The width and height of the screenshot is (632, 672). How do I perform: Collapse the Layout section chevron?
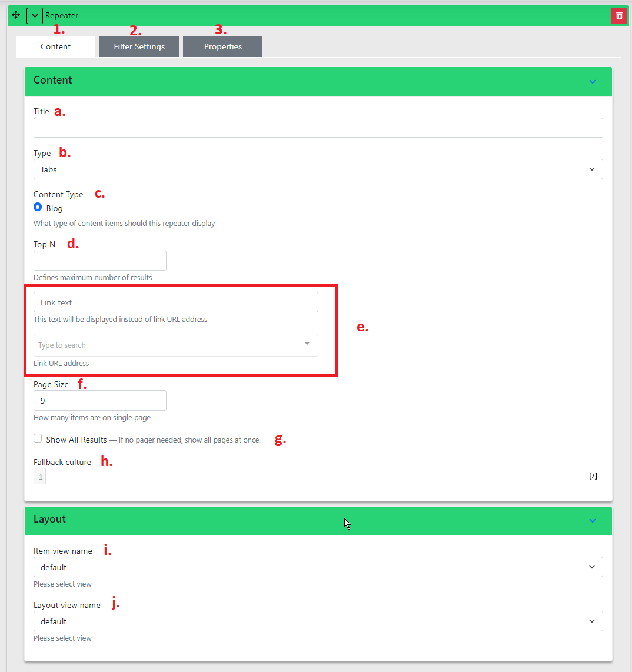click(593, 520)
